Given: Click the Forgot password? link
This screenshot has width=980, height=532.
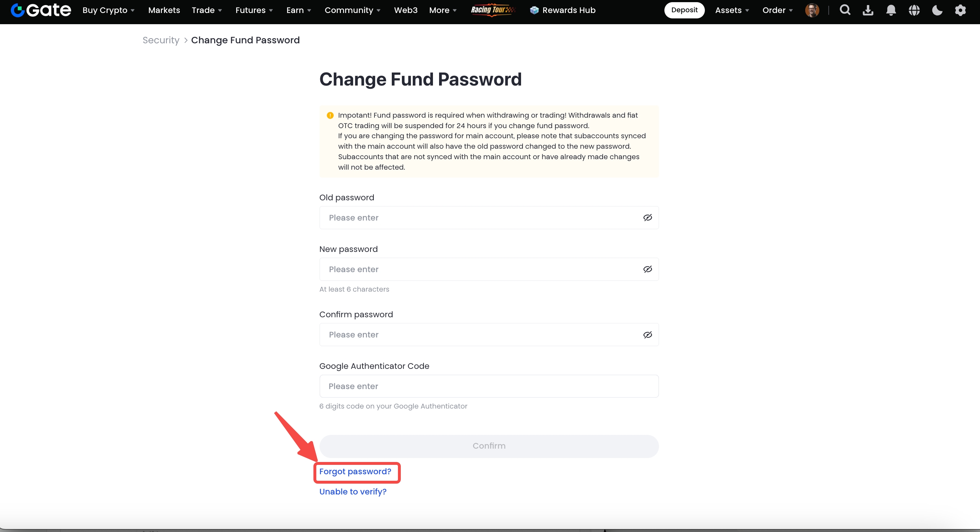Looking at the screenshot, I should [355, 471].
